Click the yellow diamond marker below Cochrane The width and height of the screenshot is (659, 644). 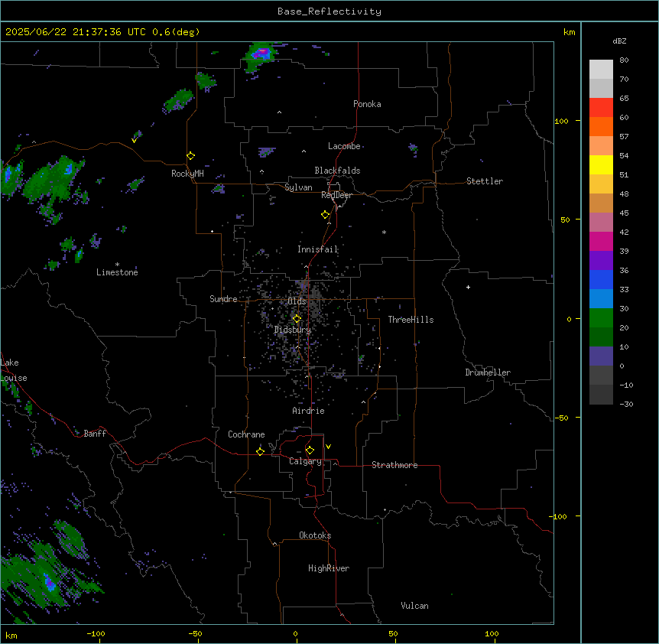(x=260, y=451)
